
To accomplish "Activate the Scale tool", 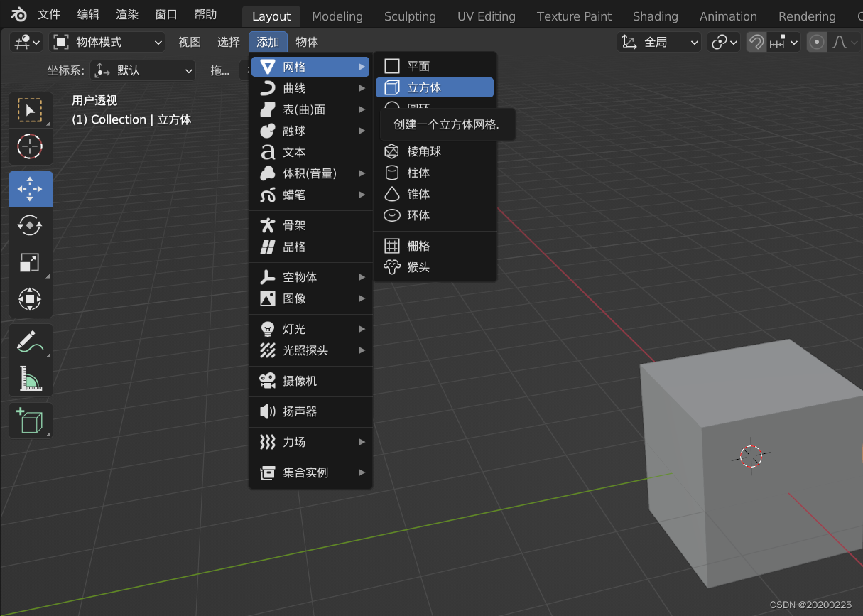I will 30,262.
